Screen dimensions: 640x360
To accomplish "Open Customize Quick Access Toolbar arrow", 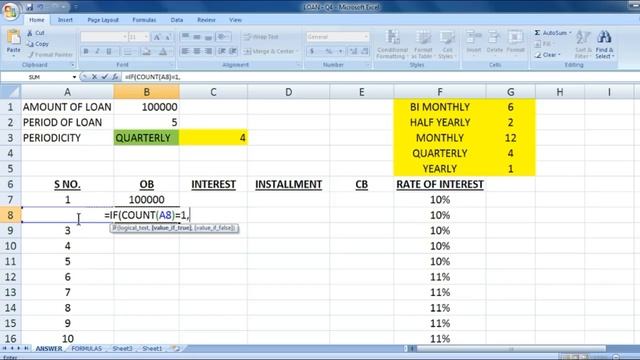I will point(76,7).
